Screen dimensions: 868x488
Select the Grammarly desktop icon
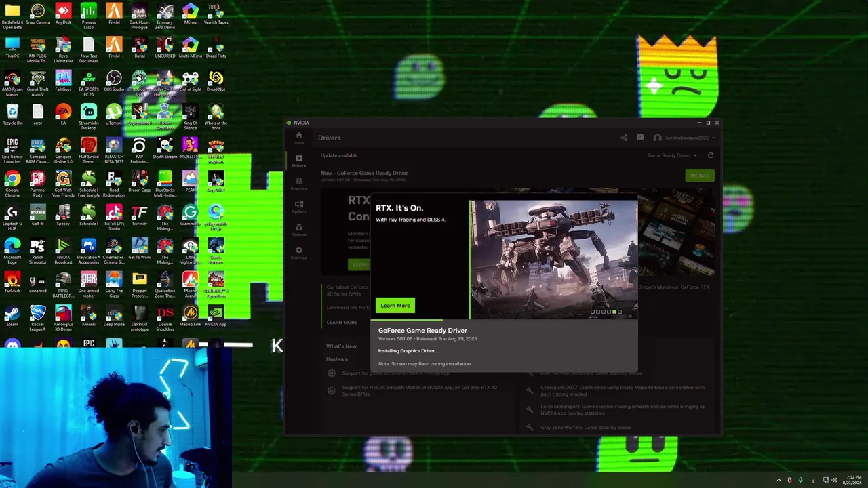tap(191, 216)
